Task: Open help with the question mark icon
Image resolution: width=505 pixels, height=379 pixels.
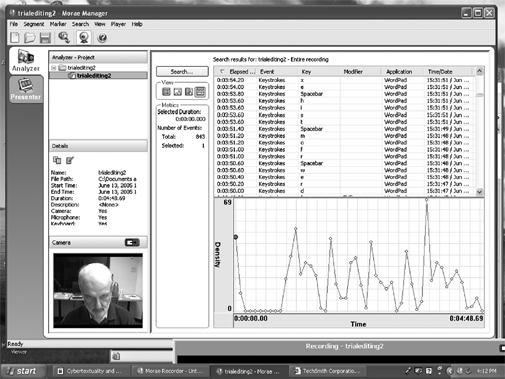Action: coord(102,38)
